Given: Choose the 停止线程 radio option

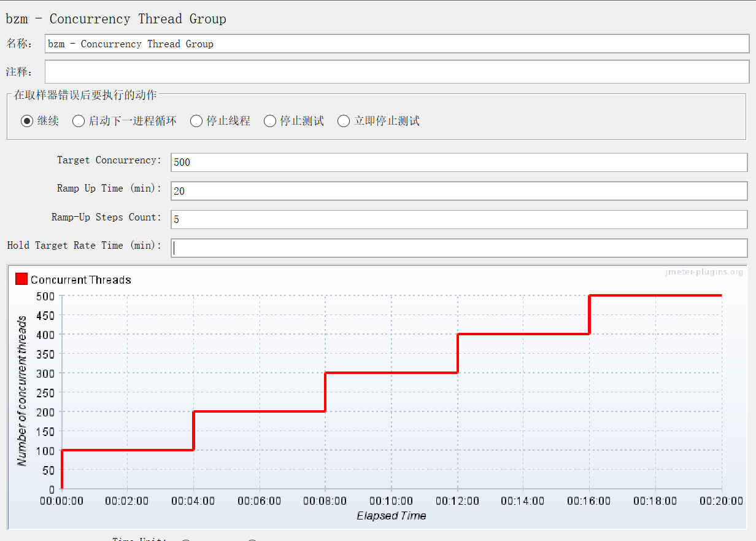Looking at the screenshot, I should (x=220, y=121).
